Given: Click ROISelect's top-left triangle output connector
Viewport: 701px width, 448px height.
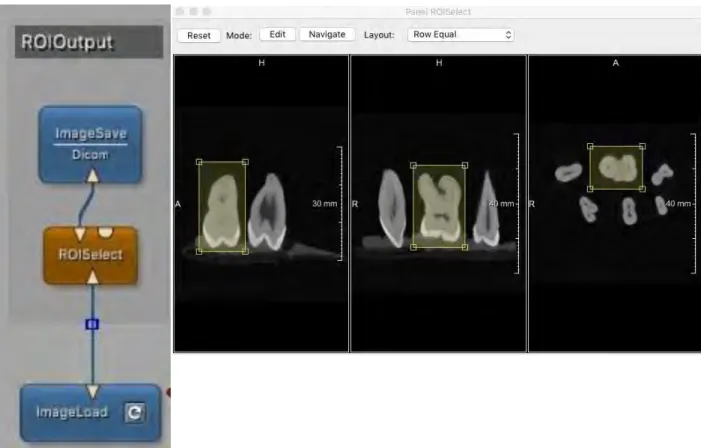Looking at the screenshot, I should [80, 233].
